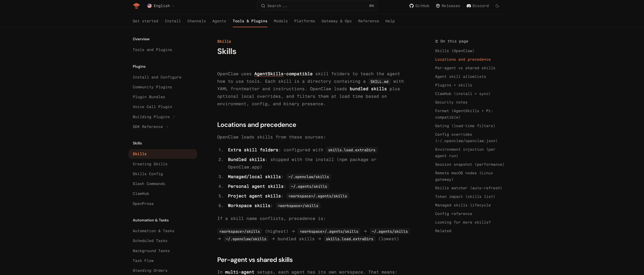Toggle dark mode moon icon
The image size is (644, 275).
coord(497,6)
